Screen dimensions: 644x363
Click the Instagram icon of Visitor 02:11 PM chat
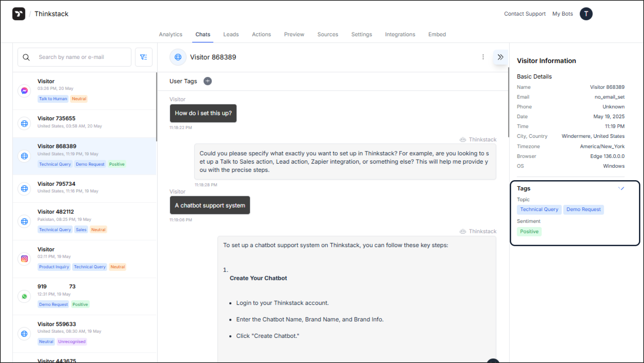pos(24,259)
